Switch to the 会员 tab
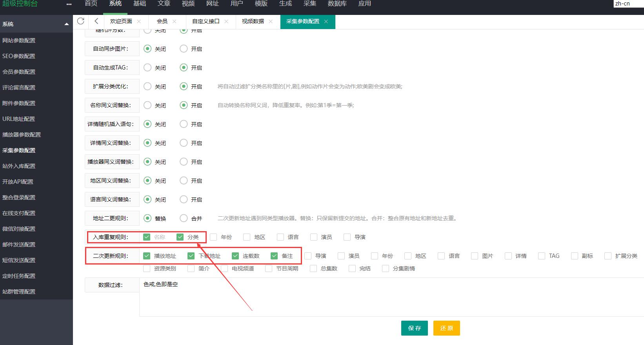644x345 pixels. coord(162,21)
